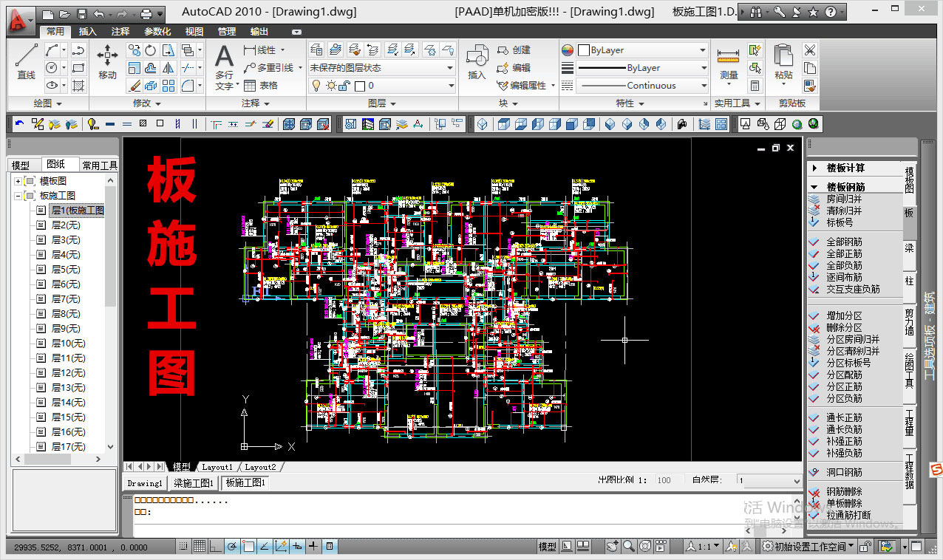Click the help question mark icon
This screenshot has height=560, width=943.
click(831, 12)
